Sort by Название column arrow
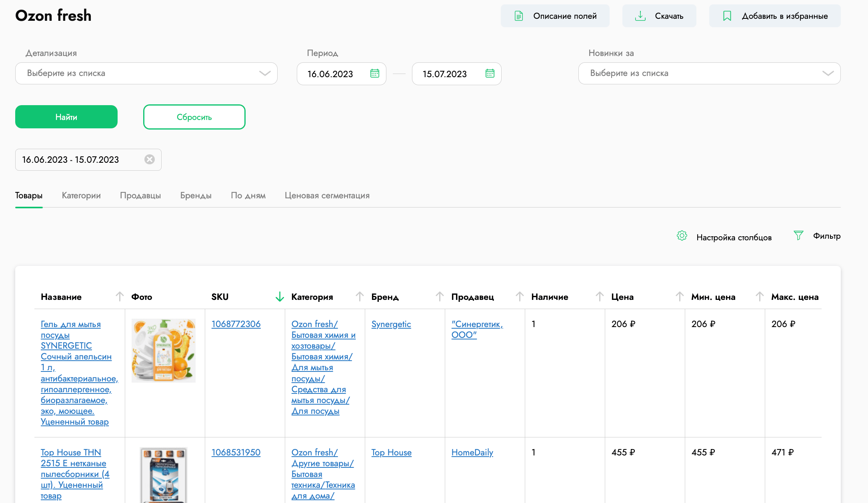The width and height of the screenshot is (868, 503). coord(120,296)
